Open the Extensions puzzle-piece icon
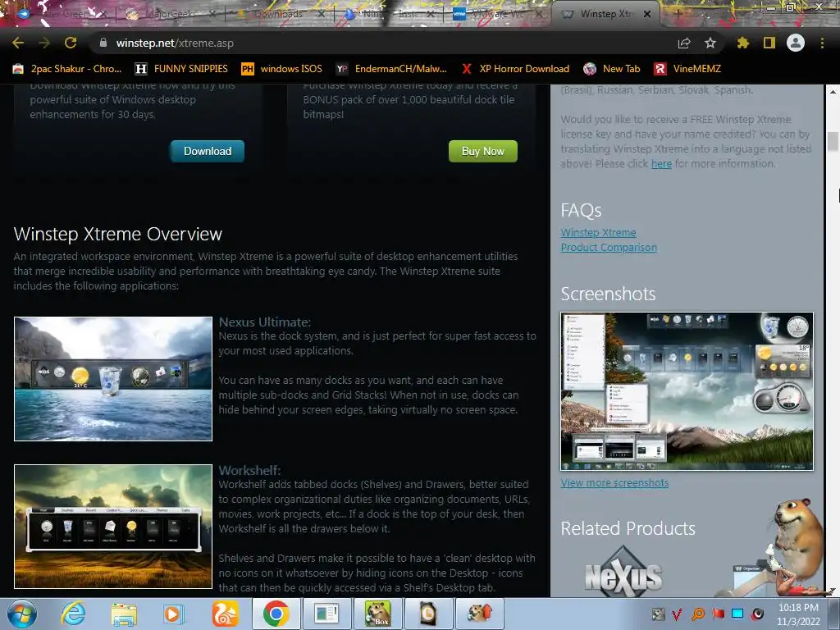Viewport: 840px width, 630px height. pyautogui.click(x=743, y=43)
